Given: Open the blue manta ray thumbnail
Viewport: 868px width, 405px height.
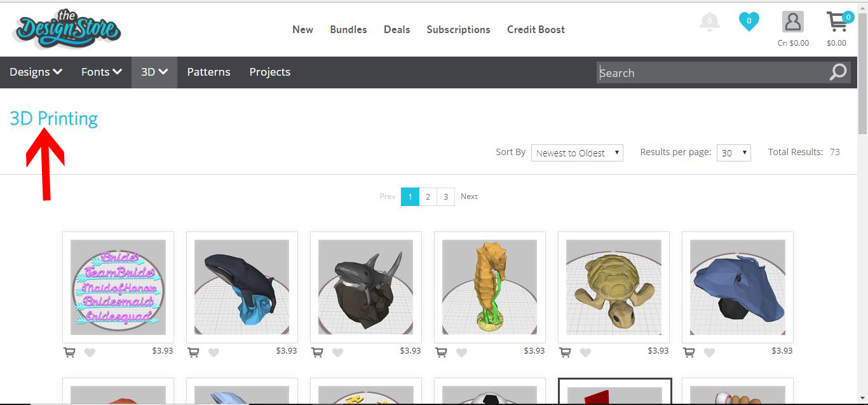Looking at the screenshot, I should [x=738, y=287].
